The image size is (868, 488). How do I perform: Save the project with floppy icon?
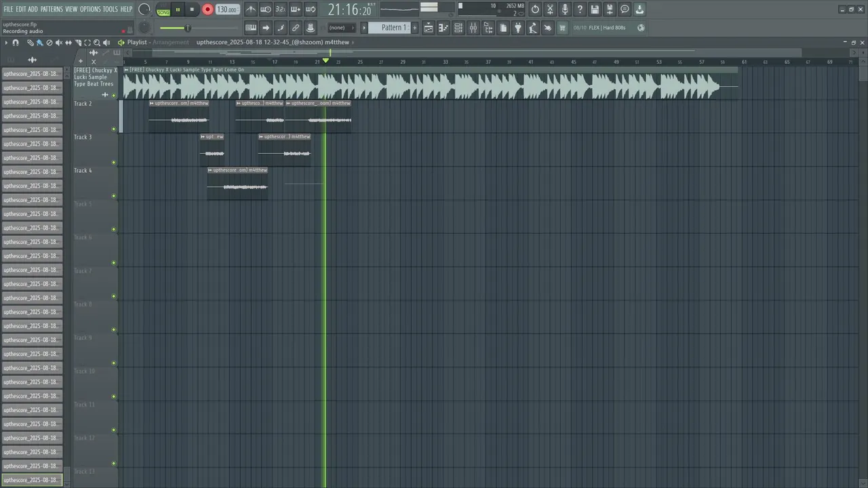point(595,9)
